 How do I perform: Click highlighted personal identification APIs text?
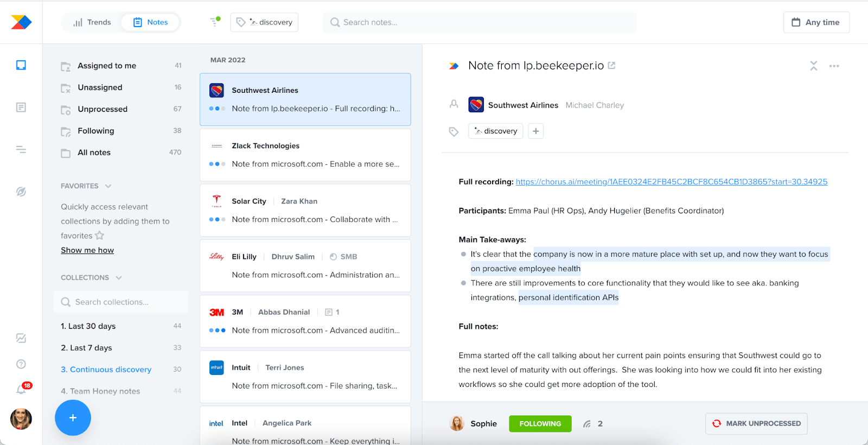569,297
